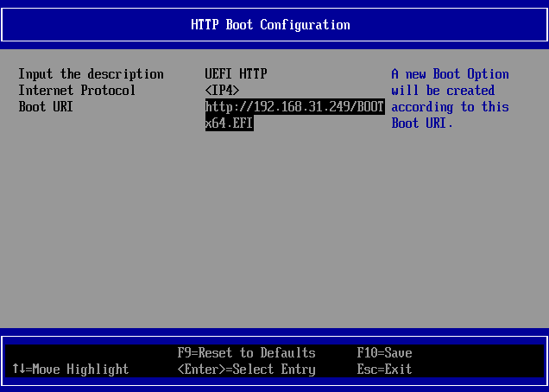Click the 'Boot URI' label
The image size is (549, 392).
pyautogui.click(x=46, y=106)
